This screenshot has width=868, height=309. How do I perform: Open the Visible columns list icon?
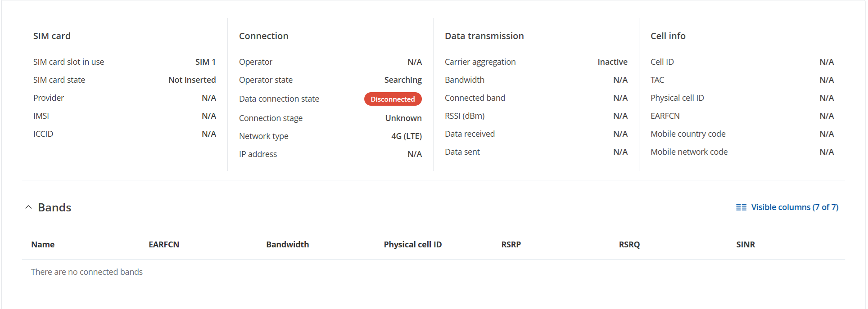click(741, 207)
